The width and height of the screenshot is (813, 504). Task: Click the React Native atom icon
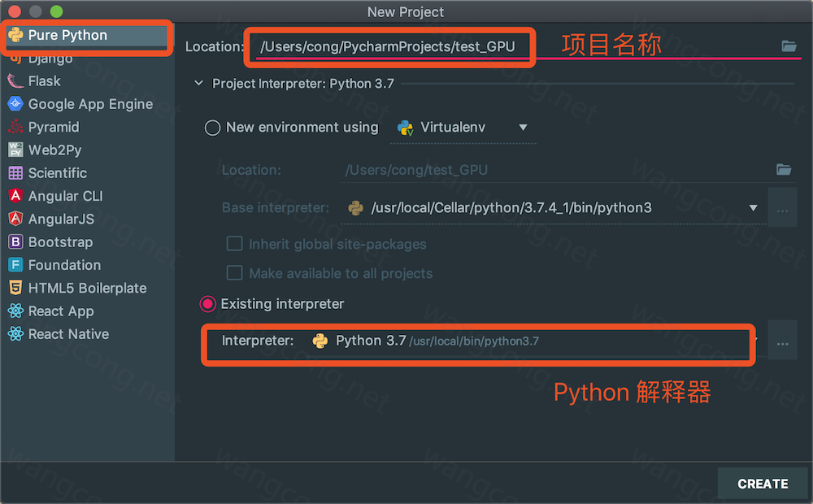[15, 334]
